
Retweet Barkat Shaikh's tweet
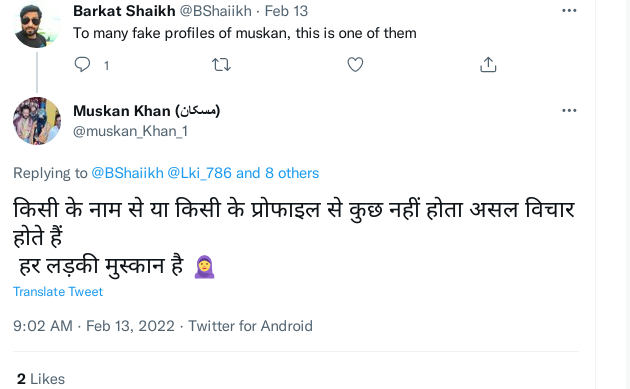pyautogui.click(x=221, y=65)
